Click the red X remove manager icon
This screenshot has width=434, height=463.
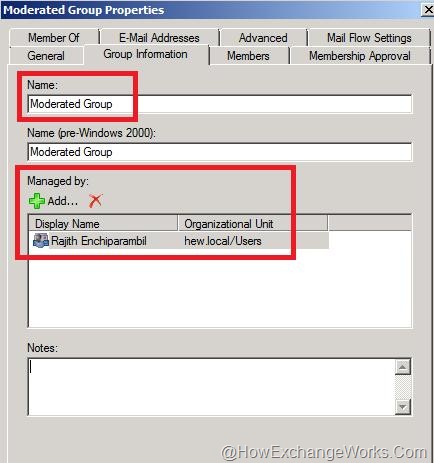[x=95, y=201]
